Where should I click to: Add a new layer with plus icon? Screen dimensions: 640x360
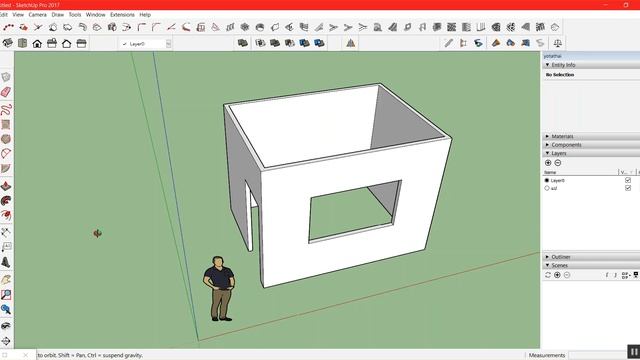[548, 162]
